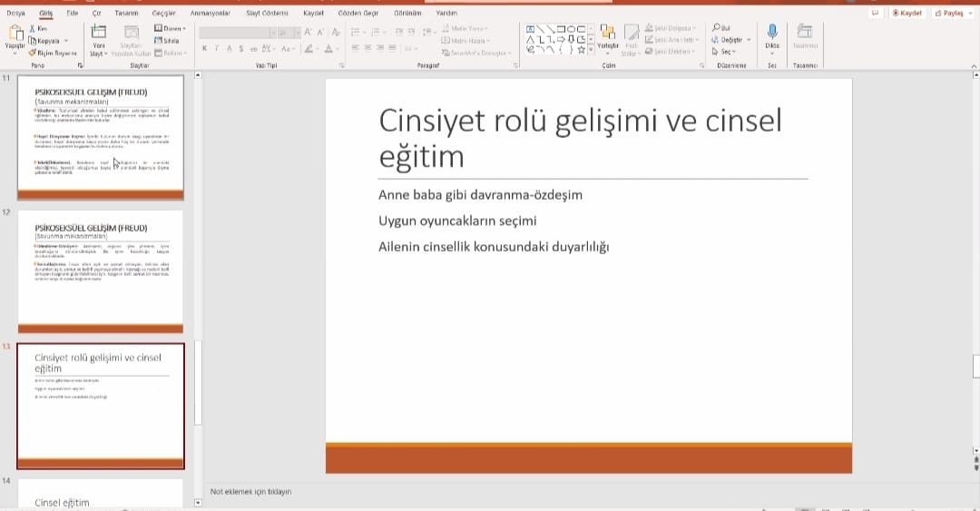Viewport: 980px width, 511px height.
Task: Decrease list indent level
Action: point(400,32)
